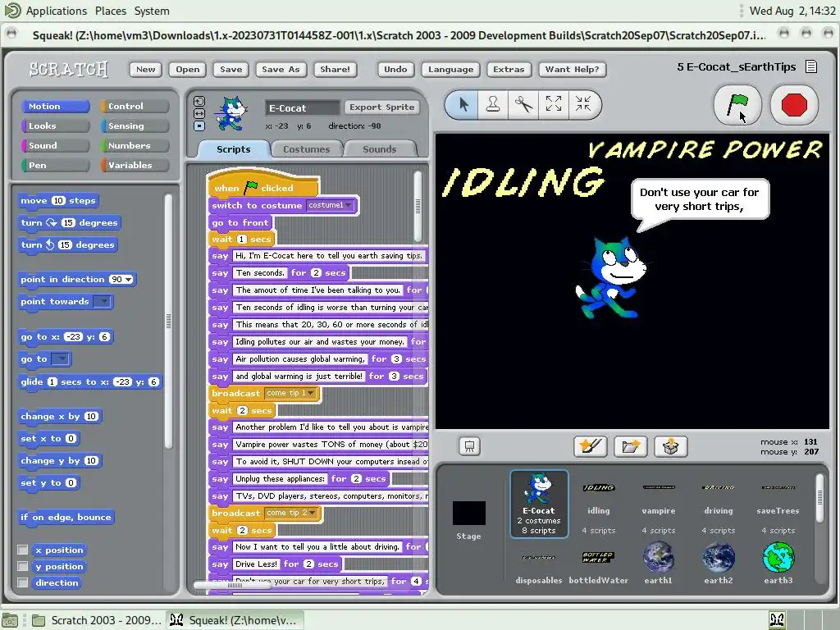The image size is (840, 630).
Task: Enable the direction stage monitor
Action: pos(22,582)
